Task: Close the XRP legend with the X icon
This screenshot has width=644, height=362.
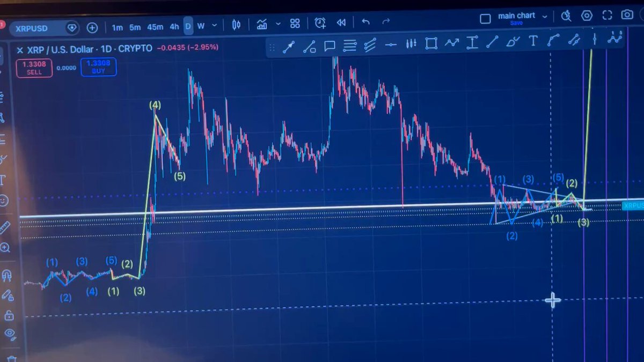Action: (20, 50)
